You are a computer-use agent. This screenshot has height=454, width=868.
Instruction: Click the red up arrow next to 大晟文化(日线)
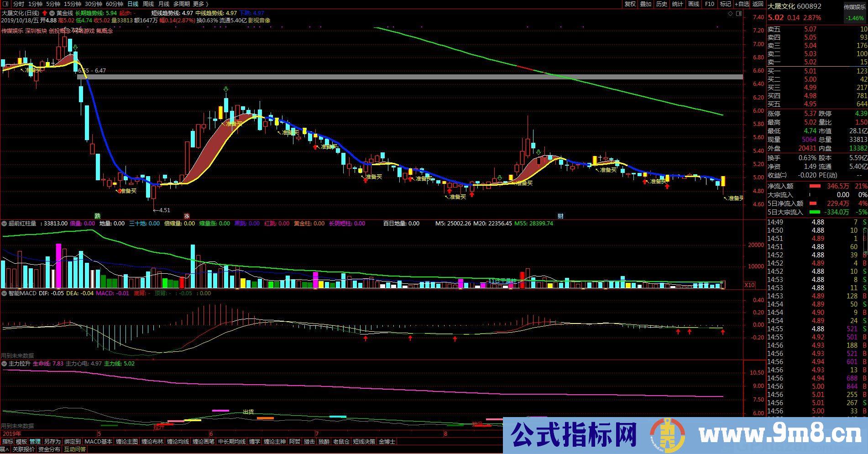point(45,14)
